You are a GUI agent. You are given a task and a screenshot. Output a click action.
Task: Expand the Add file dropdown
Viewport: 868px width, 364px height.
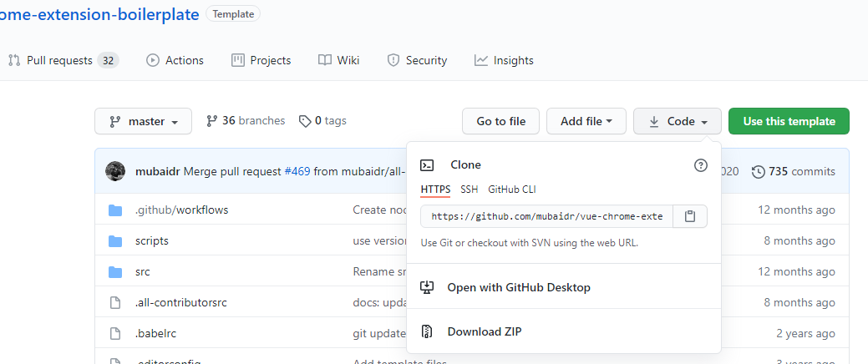click(x=586, y=121)
